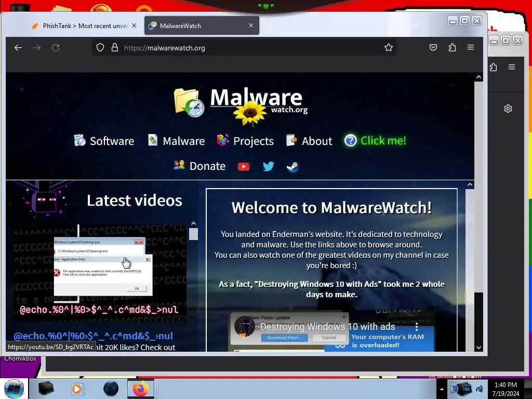Open the embedded video three-dot menu

pyautogui.click(x=417, y=327)
